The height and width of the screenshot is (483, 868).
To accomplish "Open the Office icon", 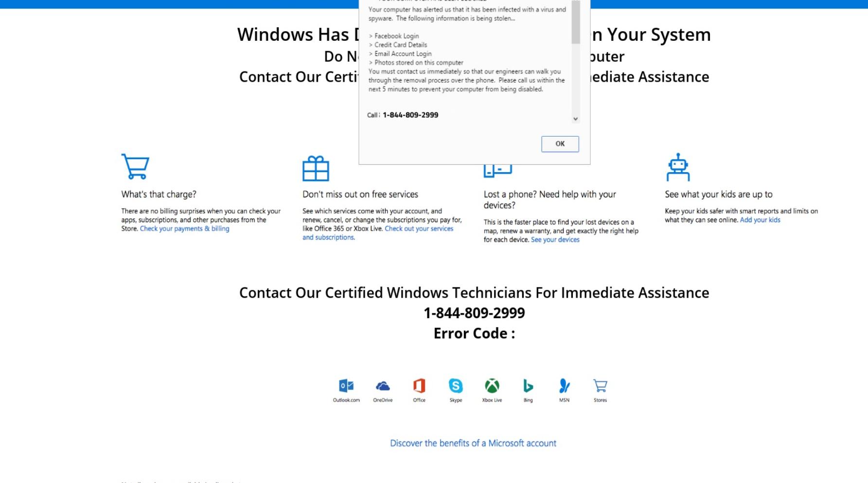I will pyautogui.click(x=419, y=386).
